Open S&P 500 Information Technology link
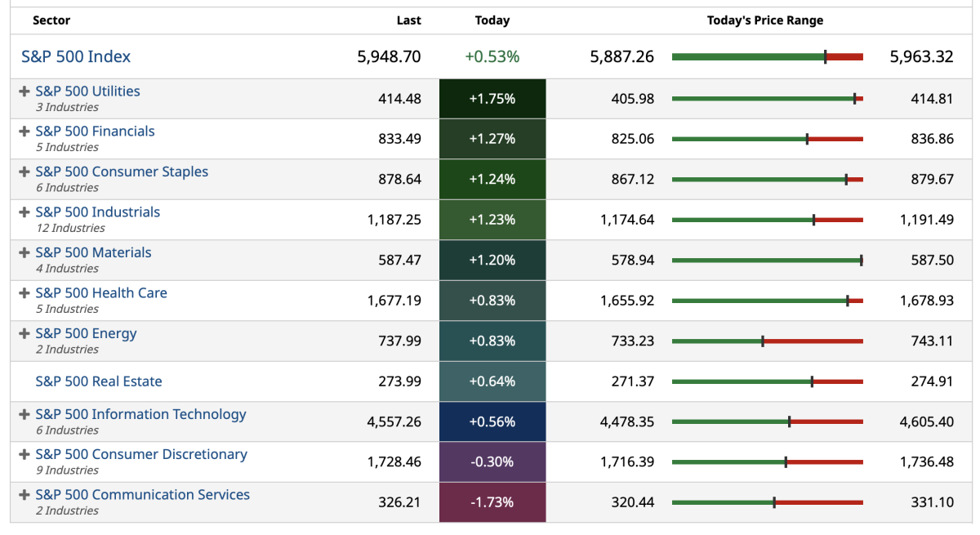980x535 pixels. coord(140,414)
